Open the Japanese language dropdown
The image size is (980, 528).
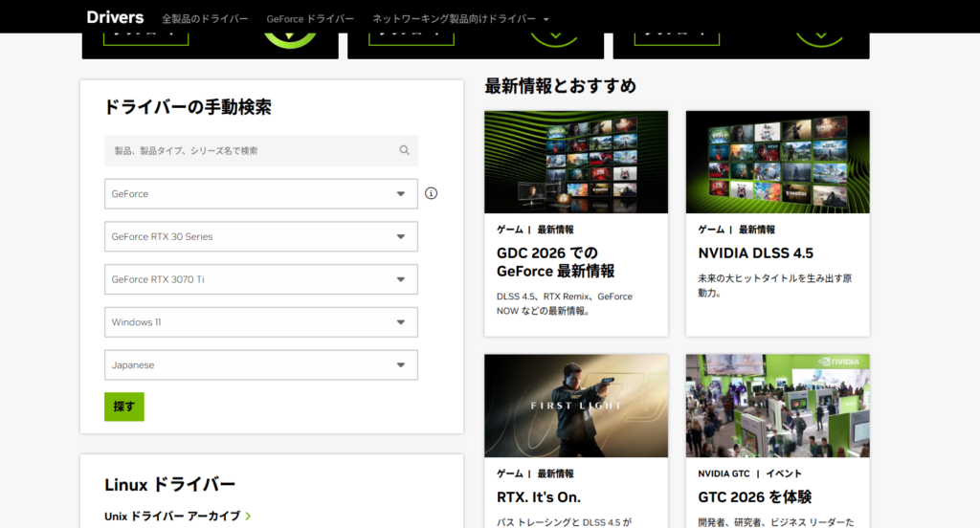pos(261,365)
